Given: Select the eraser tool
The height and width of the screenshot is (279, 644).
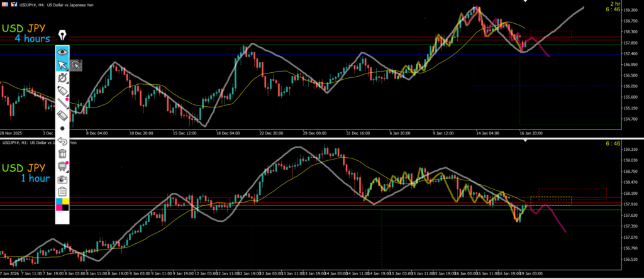Looking at the screenshot, I should (x=62, y=116).
